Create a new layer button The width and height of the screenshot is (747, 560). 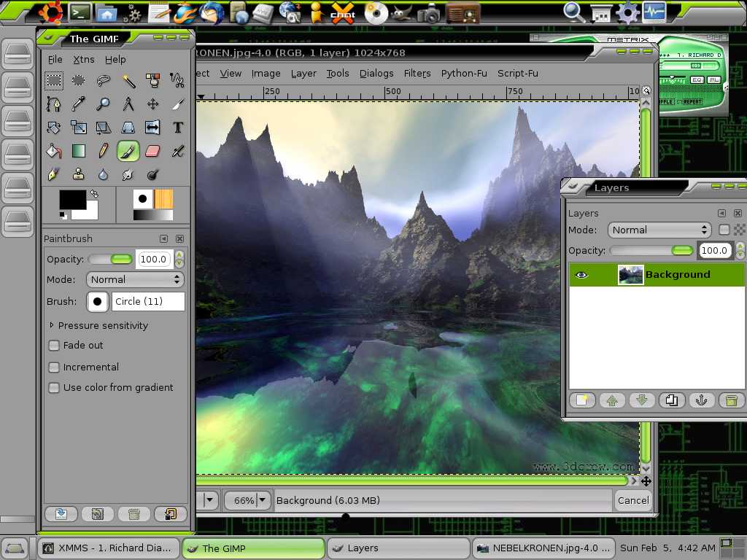582,400
